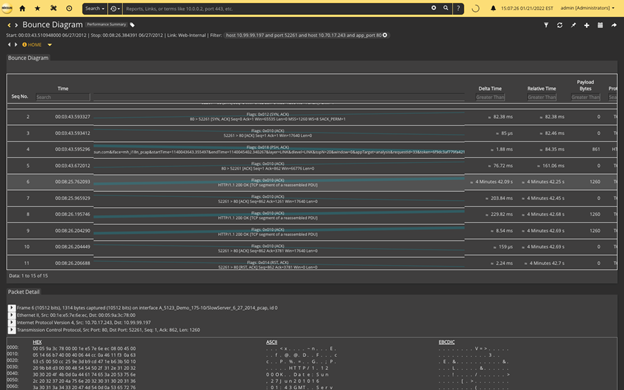The height and width of the screenshot is (390, 624).
Task: Click the delta time 76.72 ms cell
Action: point(501,166)
